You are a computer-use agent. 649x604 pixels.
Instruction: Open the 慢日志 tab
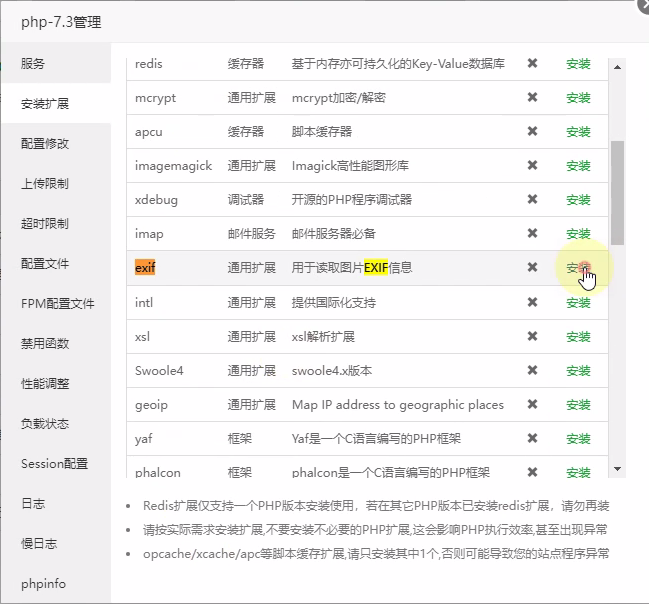point(56,543)
